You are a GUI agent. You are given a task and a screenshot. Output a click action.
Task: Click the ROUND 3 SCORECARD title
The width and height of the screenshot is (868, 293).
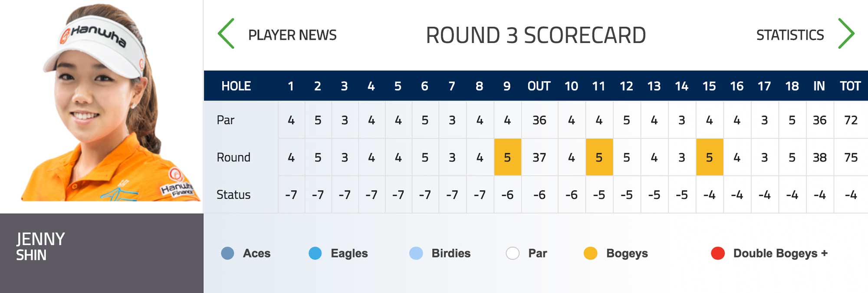pyautogui.click(x=536, y=35)
